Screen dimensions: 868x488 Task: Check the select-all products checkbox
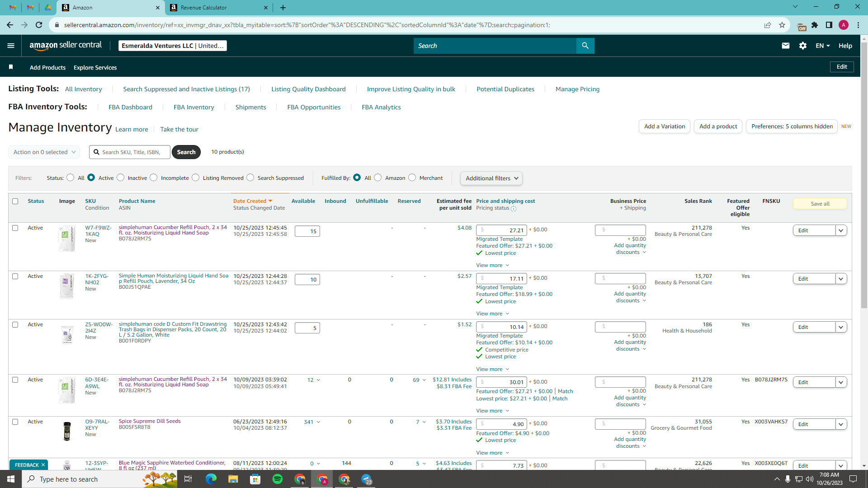click(x=15, y=201)
